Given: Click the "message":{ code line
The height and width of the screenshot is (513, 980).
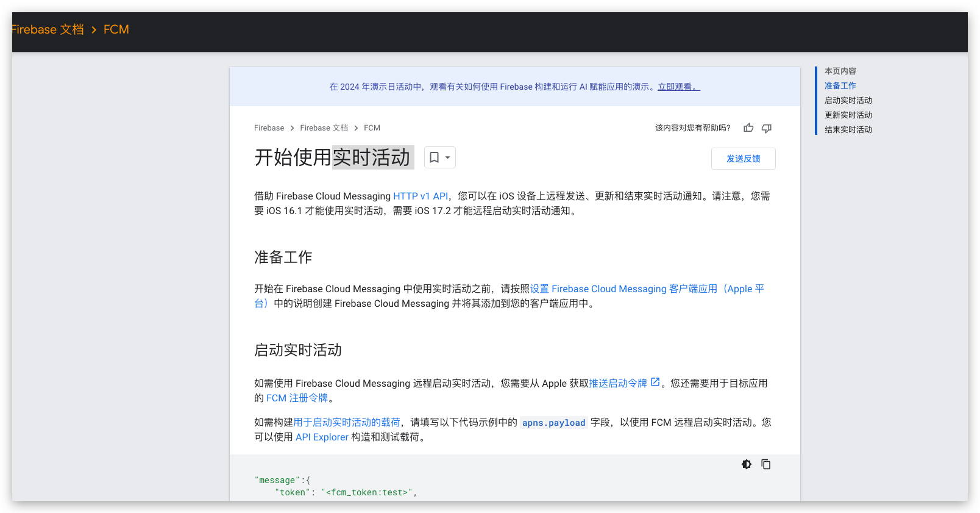Looking at the screenshot, I should tap(282, 480).
